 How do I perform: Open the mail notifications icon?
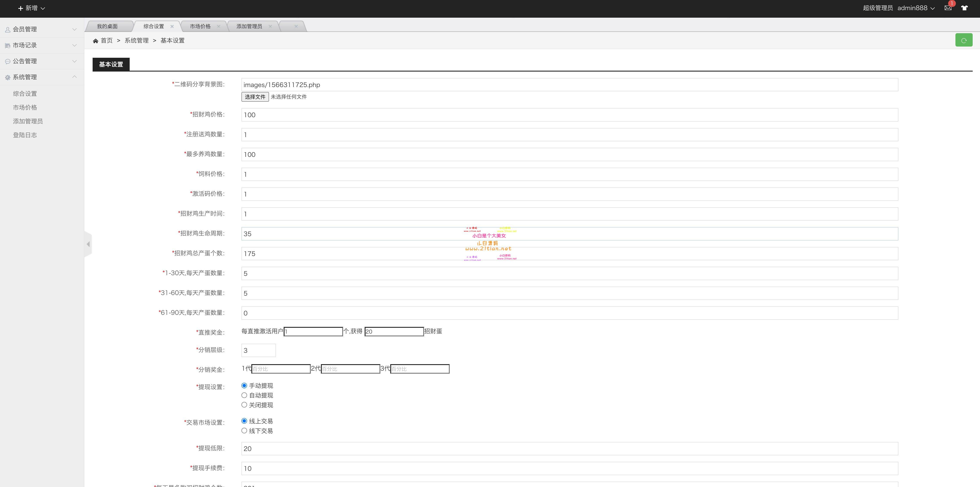pyautogui.click(x=948, y=8)
